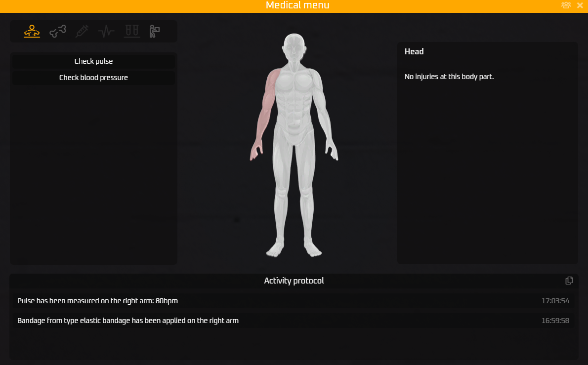Viewport: 588px width, 365px height.
Task: Open the syringe medication category
Action: pos(82,32)
